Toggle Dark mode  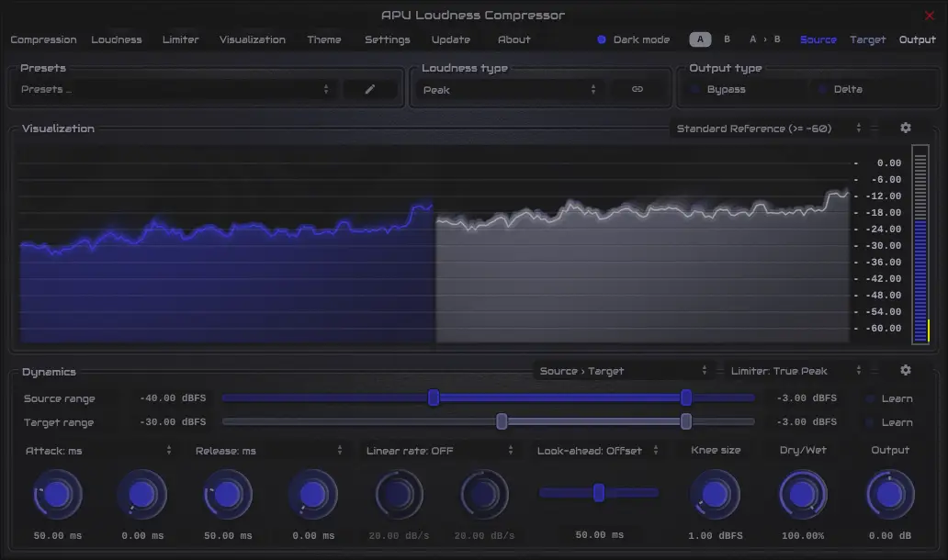pyautogui.click(x=633, y=39)
